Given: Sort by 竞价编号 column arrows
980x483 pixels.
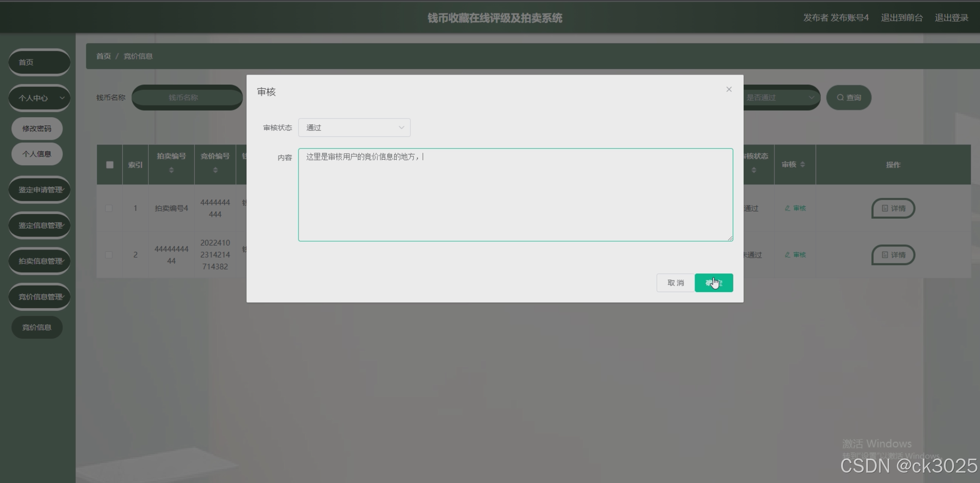Looking at the screenshot, I should pyautogui.click(x=215, y=170).
